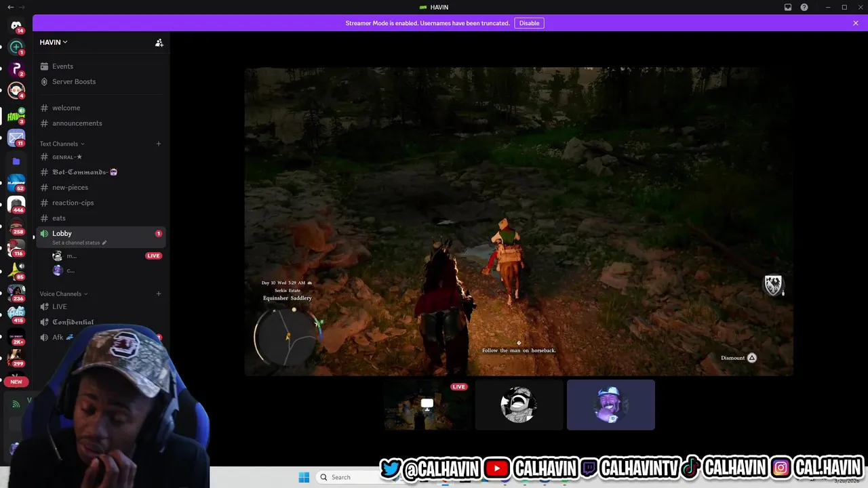Select the masked avatar participant tile
868x488 pixels.
click(x=519, y=405)
